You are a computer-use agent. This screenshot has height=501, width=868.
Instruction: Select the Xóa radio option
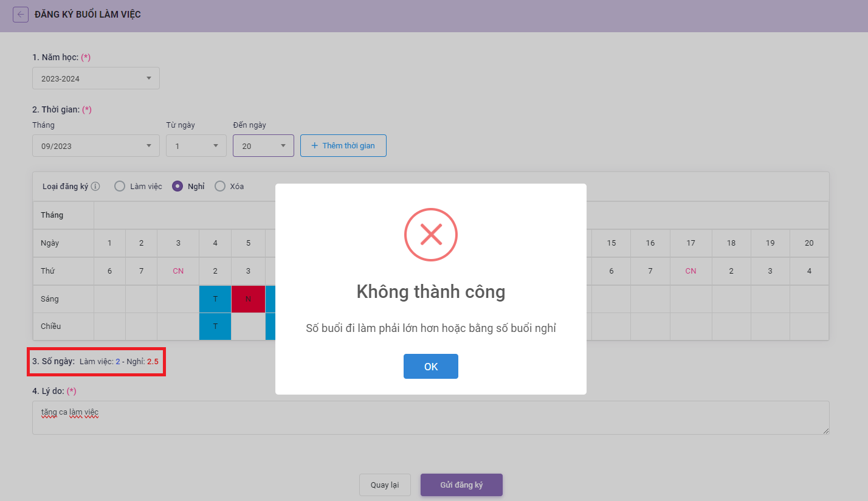pyautogui.click(x=220, y=187)
